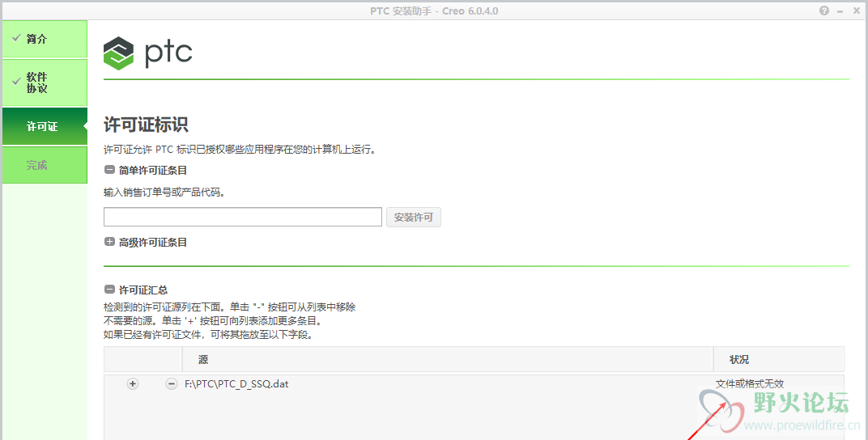This screenshot has height=440, width=868.
Task: Open the help question mark icon
Action: click(824, 11)
